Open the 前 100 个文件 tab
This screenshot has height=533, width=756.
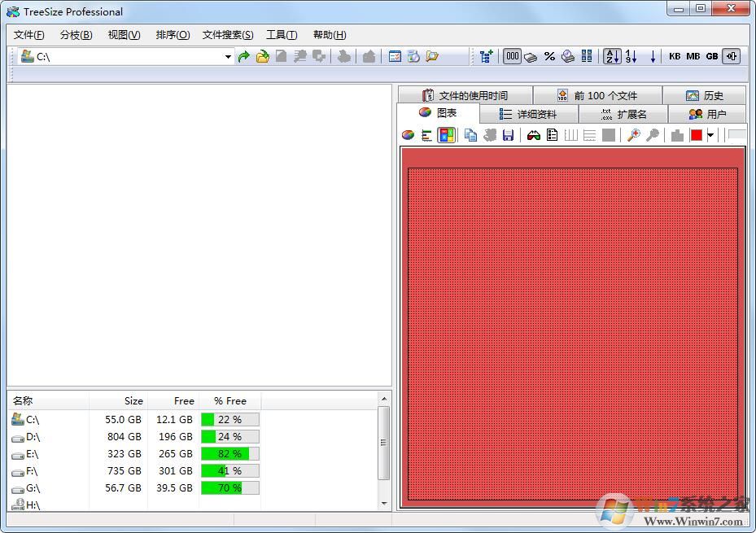[x=599, y=94]
